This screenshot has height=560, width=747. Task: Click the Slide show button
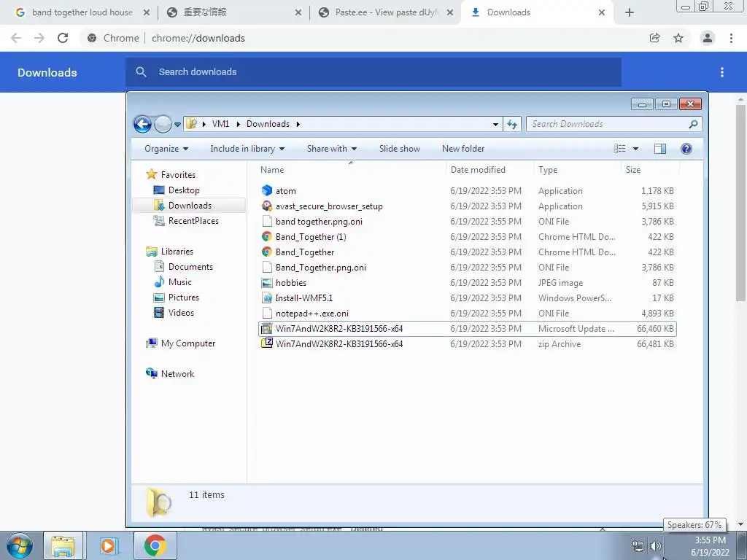click(399, 149)
